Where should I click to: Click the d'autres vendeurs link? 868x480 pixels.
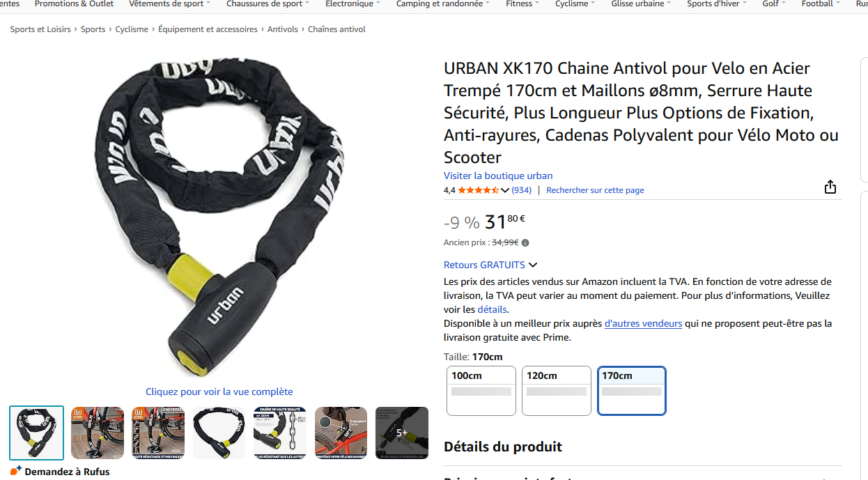pyautogui.click(x=643, y=323)
